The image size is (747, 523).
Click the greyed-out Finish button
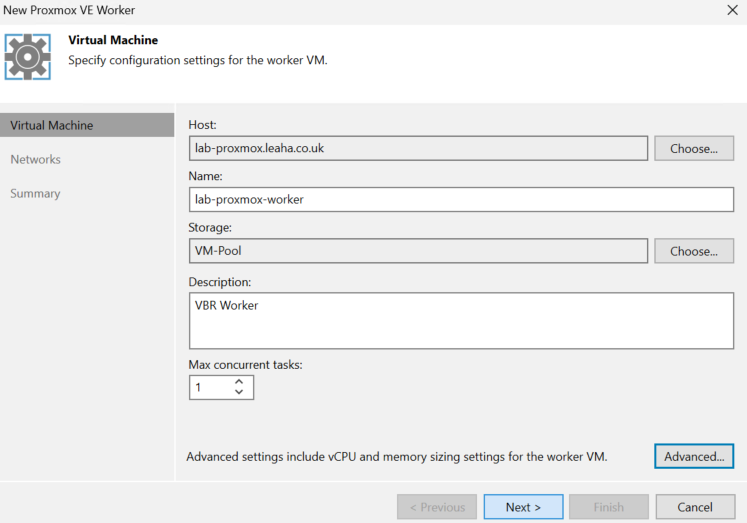tap(608, 507)
